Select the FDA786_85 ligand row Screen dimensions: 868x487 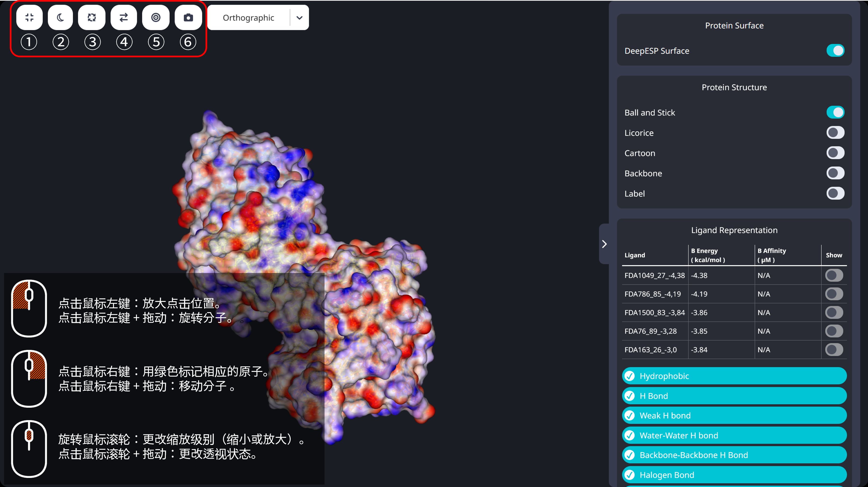point(652,294)
